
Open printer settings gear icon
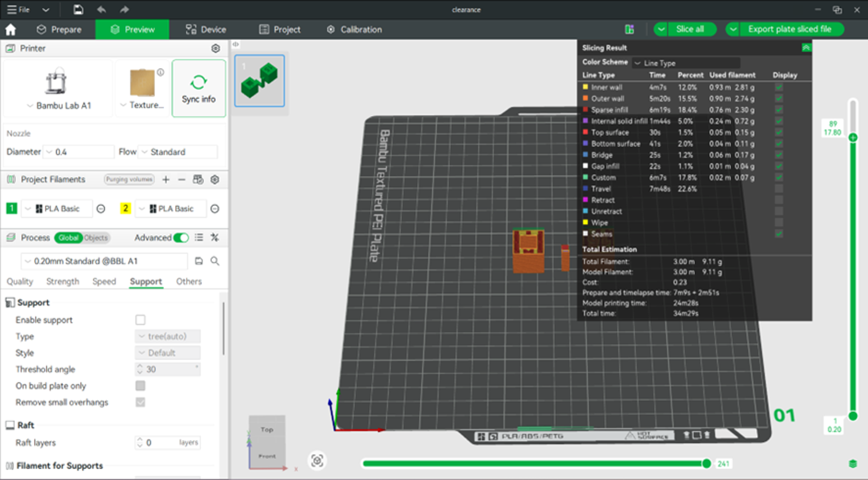(216, 48)
